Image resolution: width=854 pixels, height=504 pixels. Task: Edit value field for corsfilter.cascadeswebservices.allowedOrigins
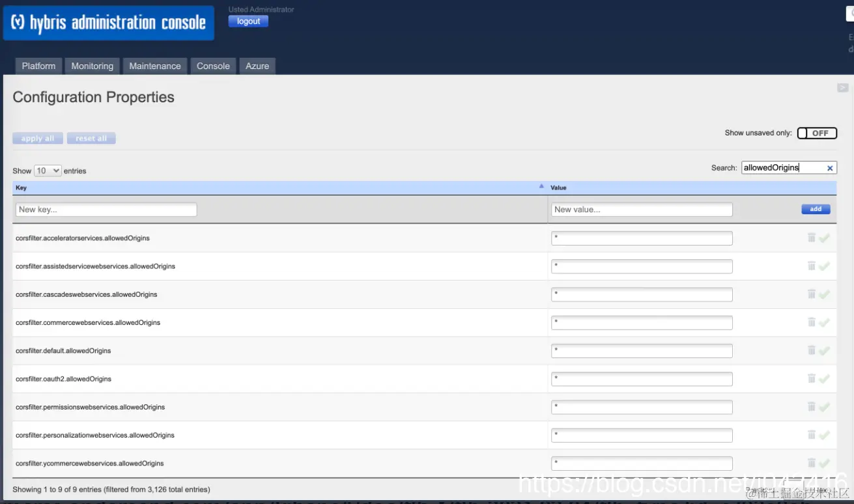click(x=642, y=294)
